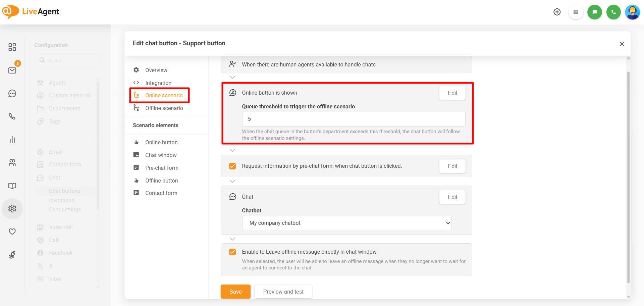Open the knowledge base book icon
Screen dimensions: 644x306
point(12,186)
